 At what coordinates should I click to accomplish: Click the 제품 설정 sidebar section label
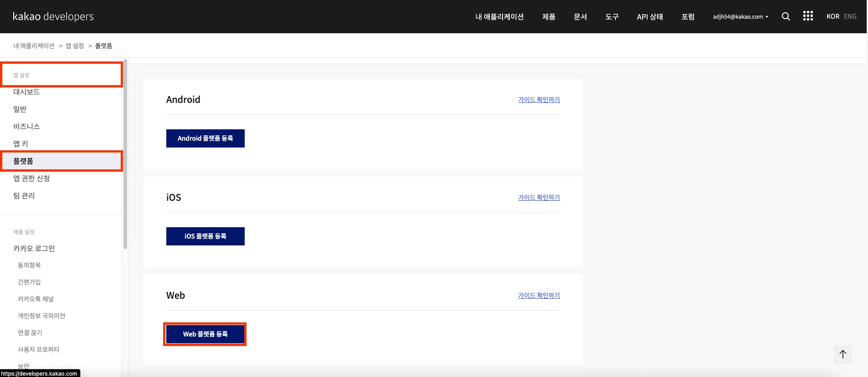24,232
